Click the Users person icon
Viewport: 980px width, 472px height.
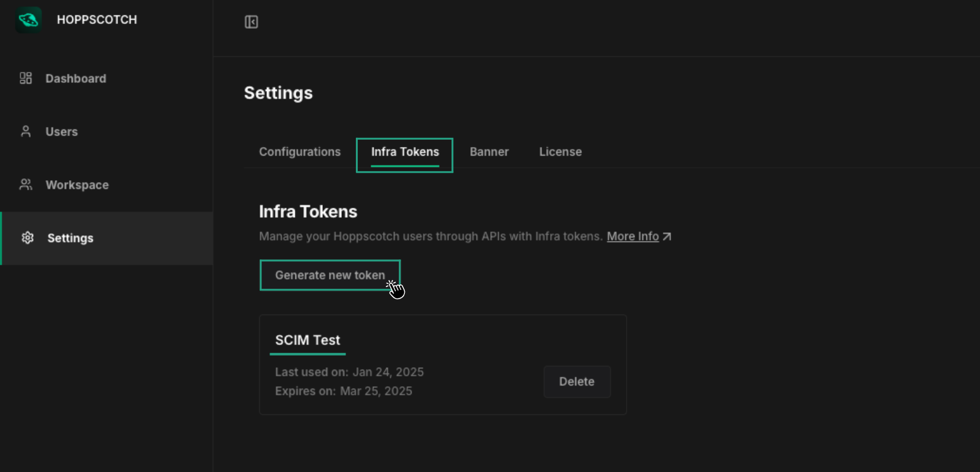26,132
